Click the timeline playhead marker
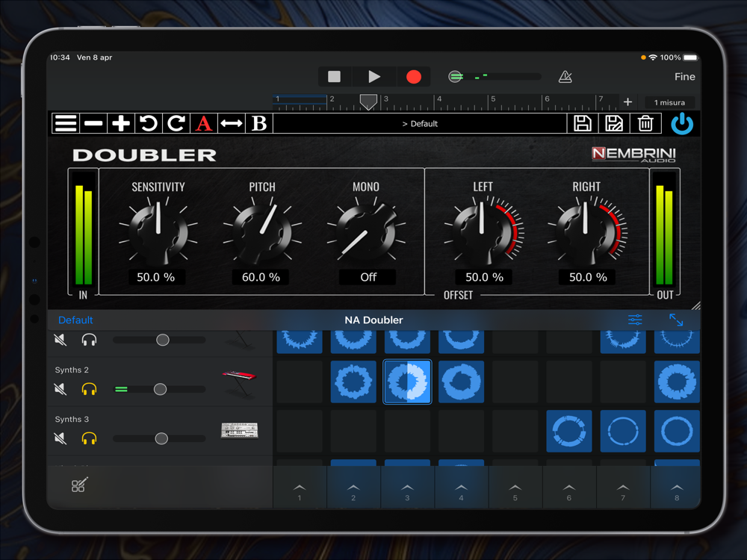Viewport: 747px width, 560px height. (x=368, y=102)
